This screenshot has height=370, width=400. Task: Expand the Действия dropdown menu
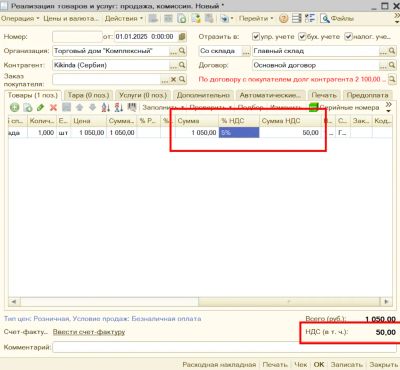coord(124,18)
